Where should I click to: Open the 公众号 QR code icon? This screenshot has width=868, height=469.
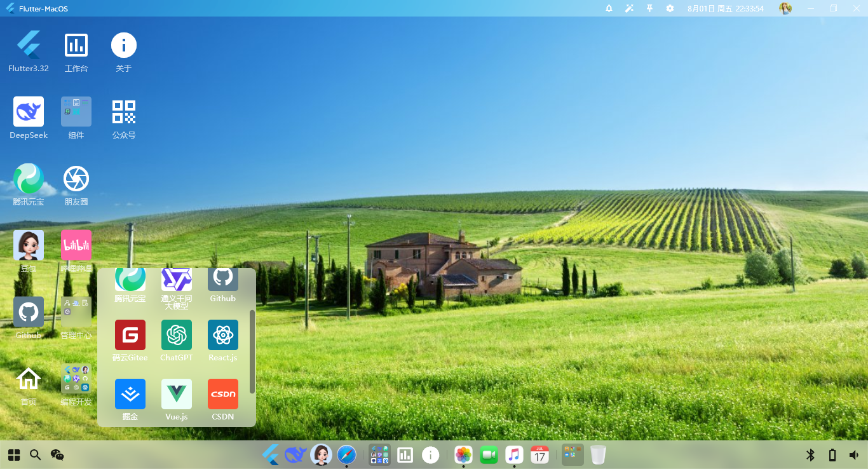124,112
